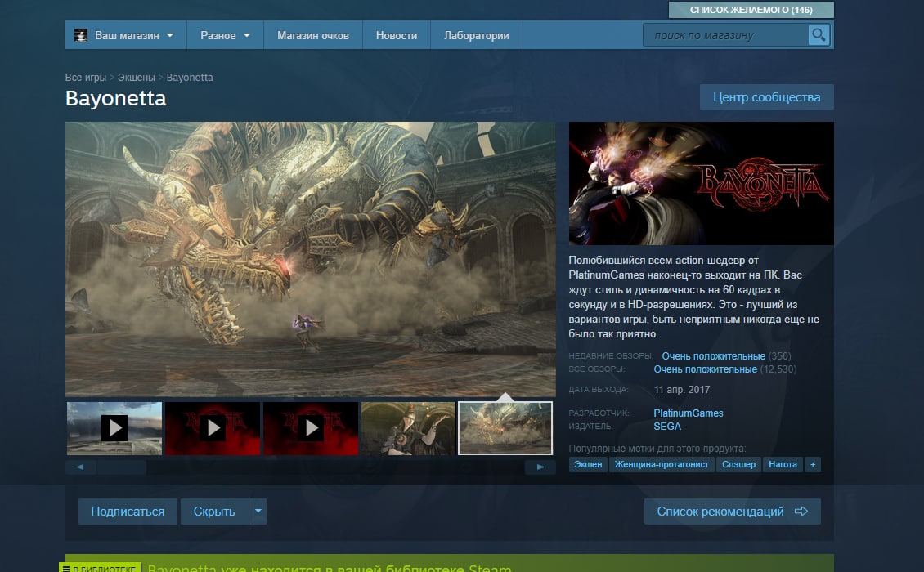
Task: Open the Лаборатории menu item
Action: pos(477,35)
